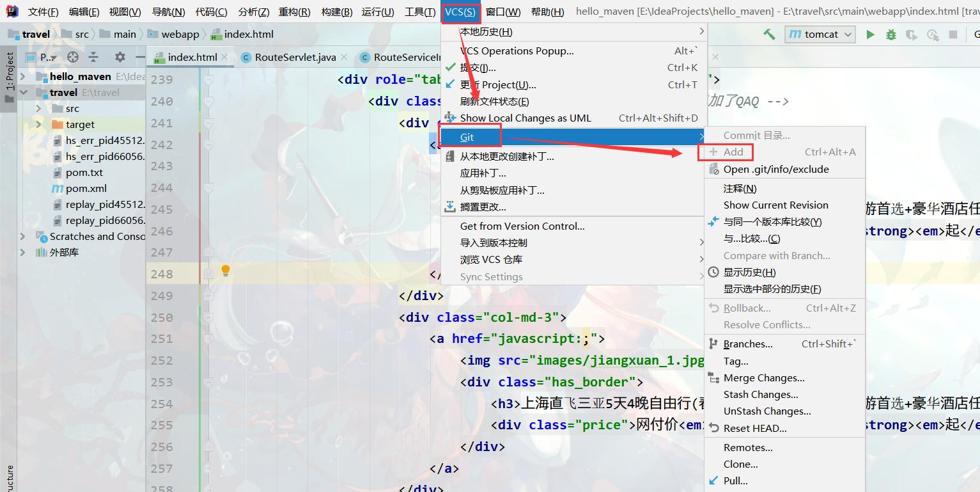Open 本地历史(H) submenu

[573, 32]
